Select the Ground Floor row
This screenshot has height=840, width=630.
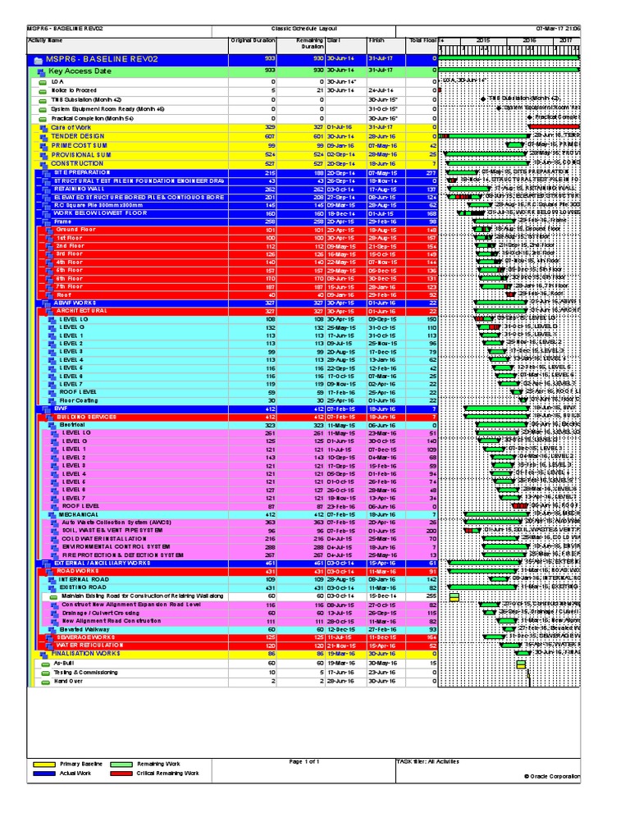239,230
